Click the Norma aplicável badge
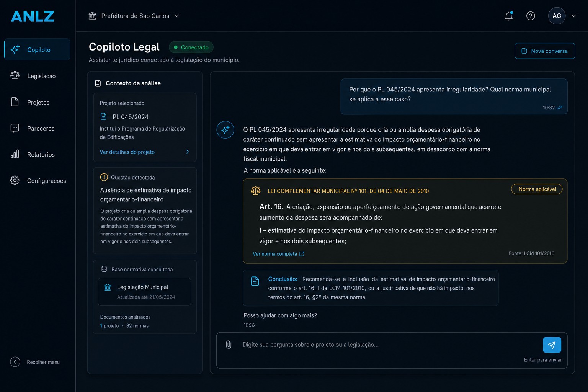Viewport: 588px width, 392px height. (537, 189)
